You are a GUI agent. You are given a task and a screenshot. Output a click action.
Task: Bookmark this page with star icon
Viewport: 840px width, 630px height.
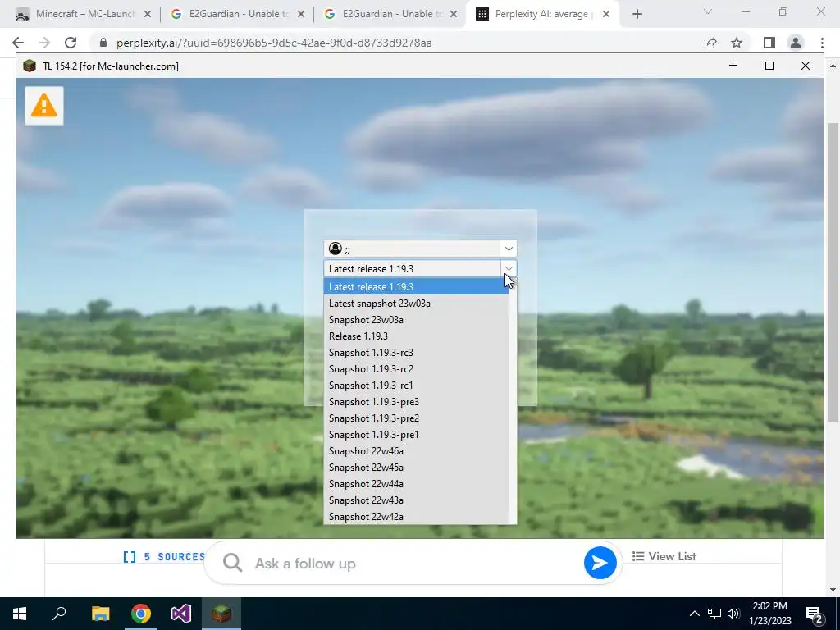coord(737,43)
